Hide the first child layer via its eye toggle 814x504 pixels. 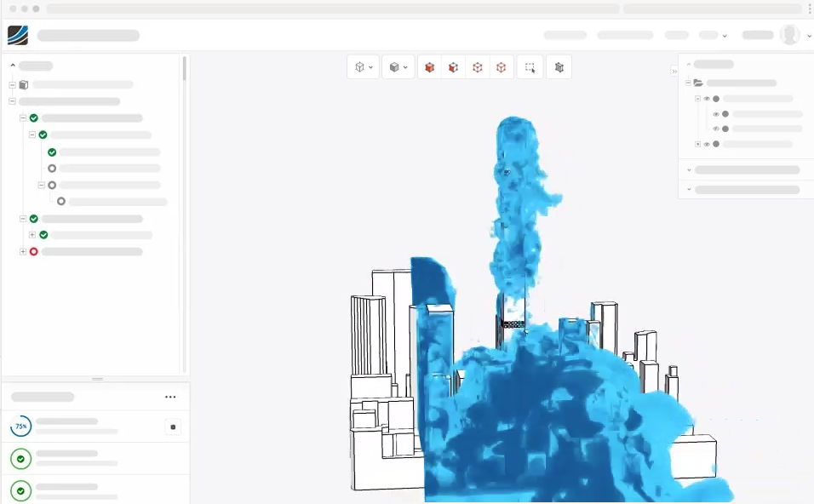[707, 99]
